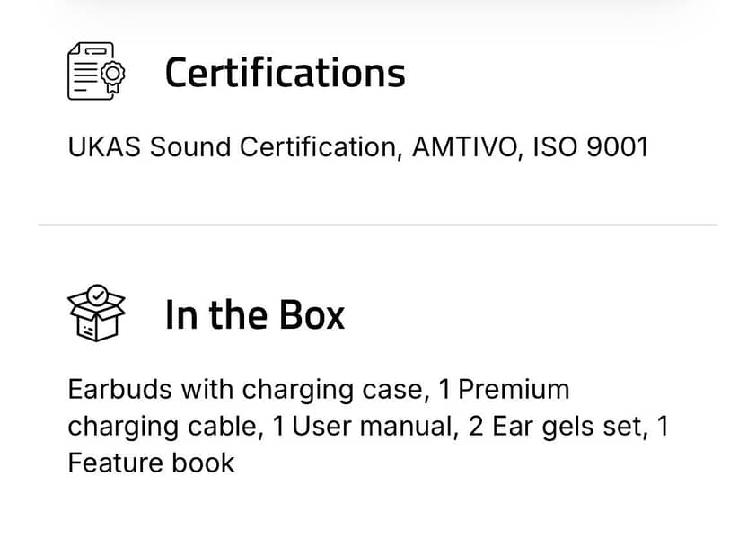This screenshot has height=538, width=756.
Task: Select the In the Box section heading
Action: pyautogui.click(x=254, y=314)
